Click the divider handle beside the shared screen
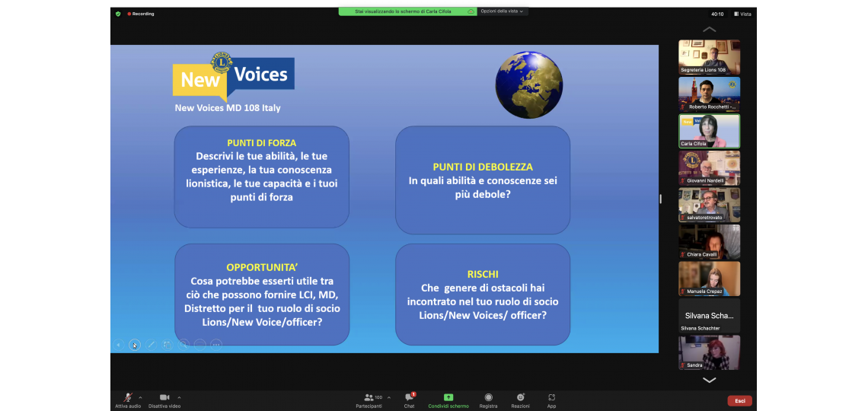868x411 pixels. [660, 199]
